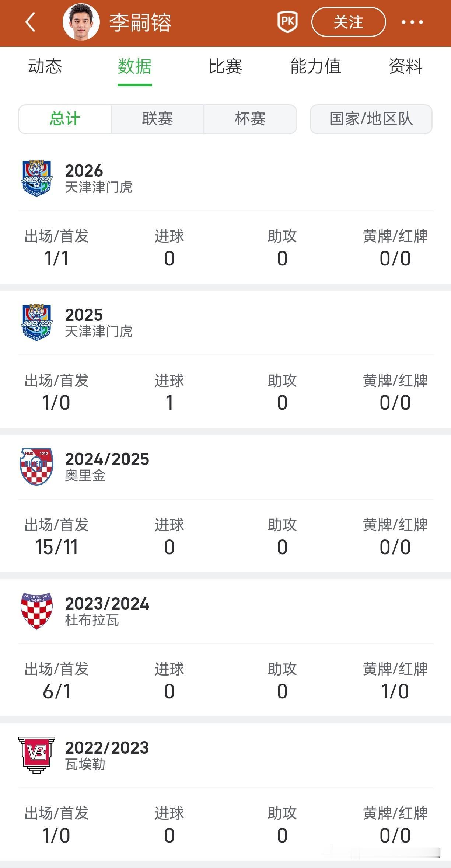Tap the 2026 Tianjin Jinmen Tiger club logo
Image resolution: width=451 pixels, height=868 pixels.
coord(36,178)
